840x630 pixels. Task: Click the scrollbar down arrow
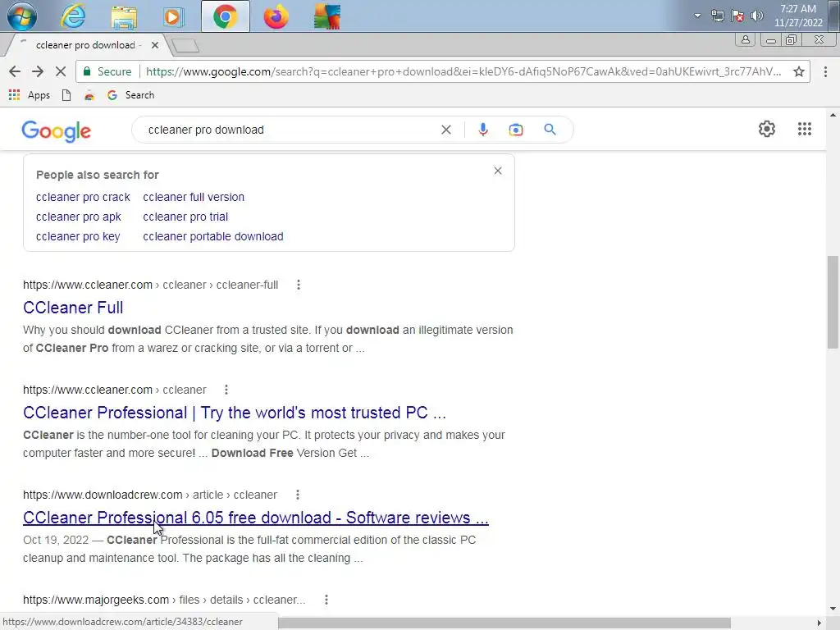pyautogui.click(x=833, y=609)
